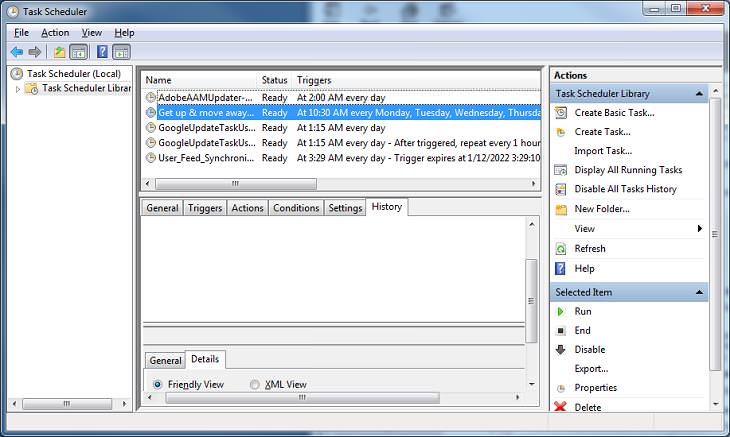Sort tasks by the Status column header
The height and width of the screenshot is (437, 730).
(x=274, y=80)
